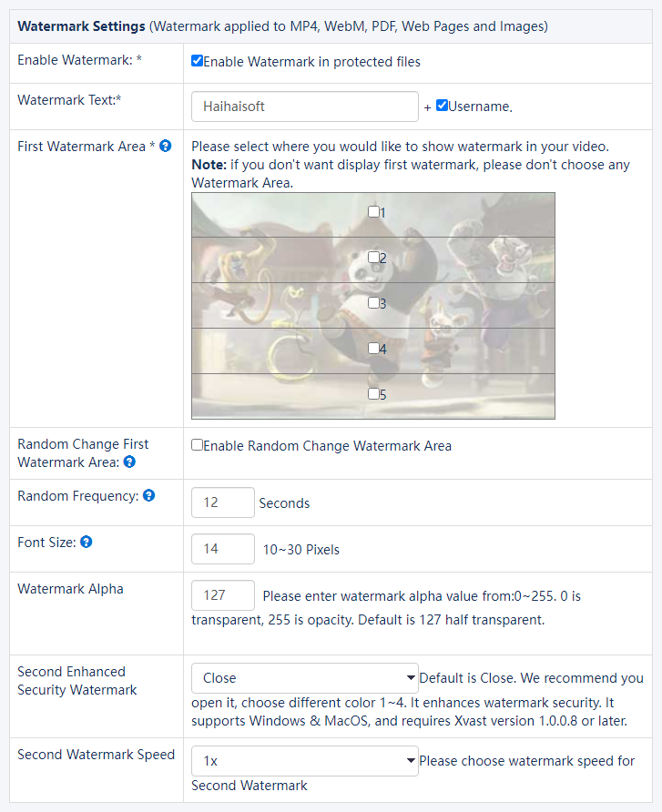Click the Watermark Alpha value field

[222, 595]
